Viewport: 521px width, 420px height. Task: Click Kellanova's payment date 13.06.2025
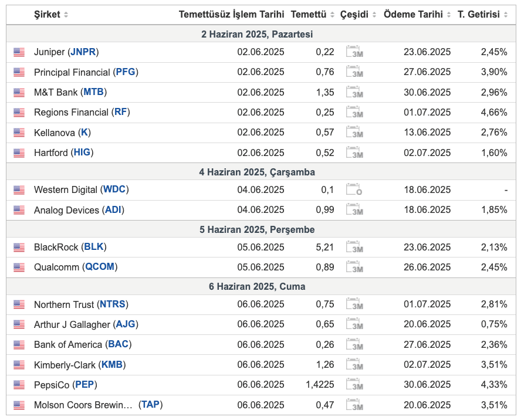[x=427, y=132]
